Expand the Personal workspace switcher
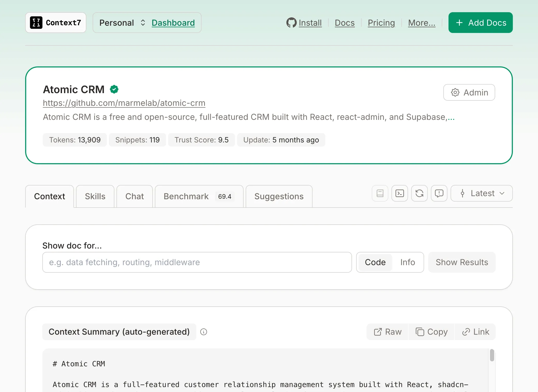Viewport: 538px width, 392px height. point(122,23)
